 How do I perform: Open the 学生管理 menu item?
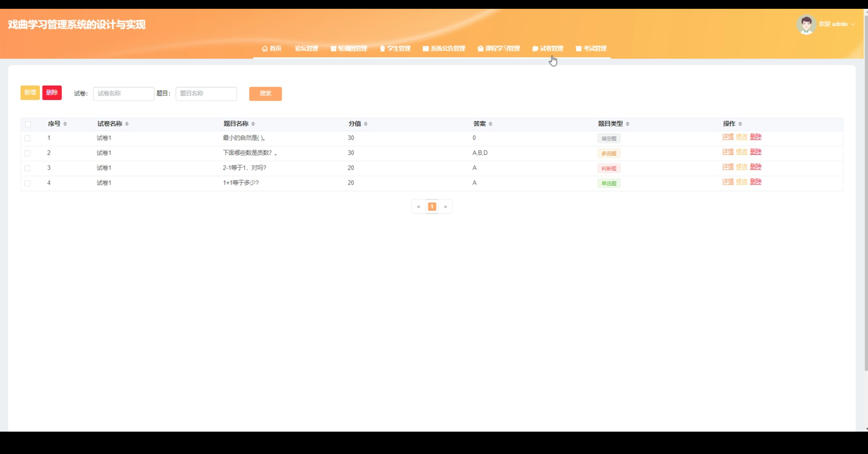coord(395,48)
